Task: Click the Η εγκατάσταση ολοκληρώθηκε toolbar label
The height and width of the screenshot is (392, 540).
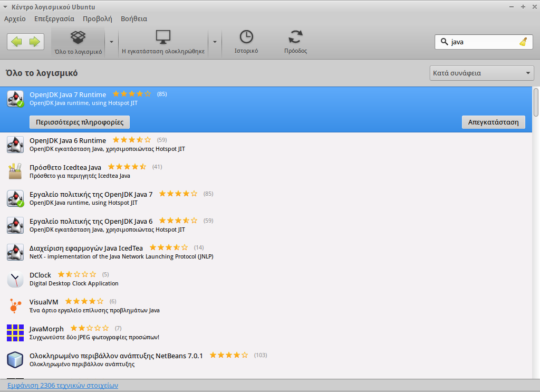Action: pyautogui.click(x=163, y=51)
